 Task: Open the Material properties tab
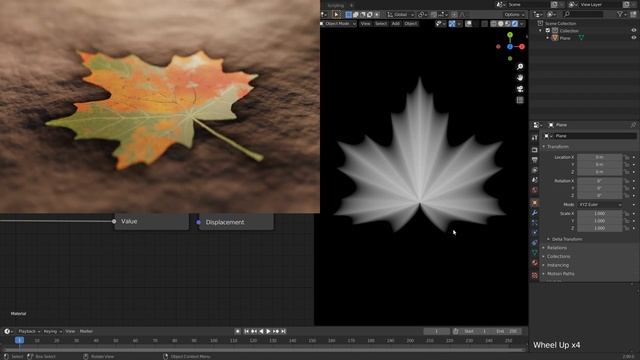coord(535,264)
